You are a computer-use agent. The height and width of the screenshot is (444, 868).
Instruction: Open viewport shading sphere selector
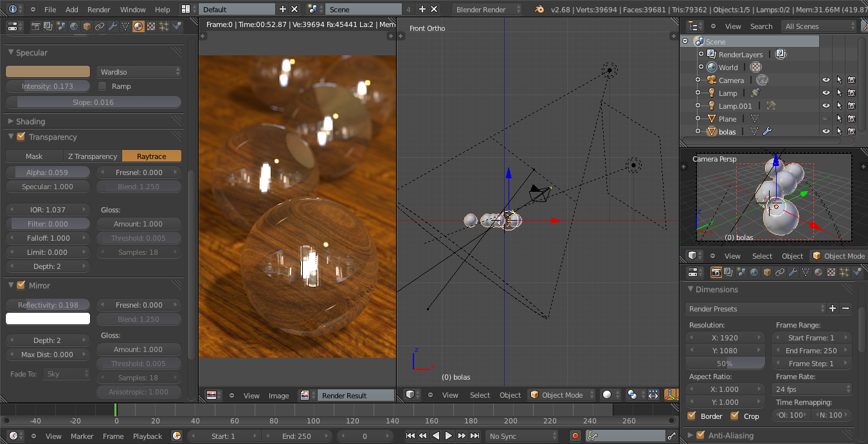tap(611, 394)
